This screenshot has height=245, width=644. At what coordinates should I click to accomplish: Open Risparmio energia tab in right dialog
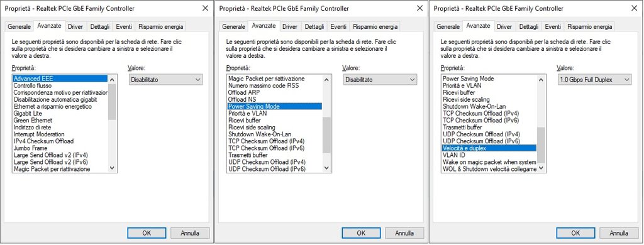590,26
